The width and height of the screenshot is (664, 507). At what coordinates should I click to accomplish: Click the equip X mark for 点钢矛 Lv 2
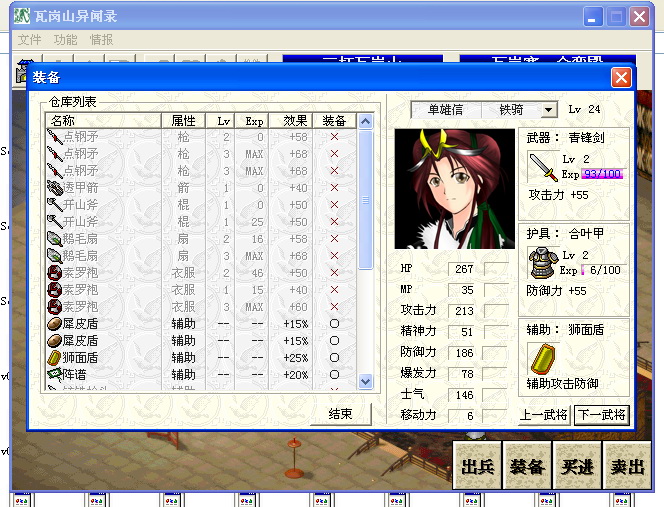[334, 137]
